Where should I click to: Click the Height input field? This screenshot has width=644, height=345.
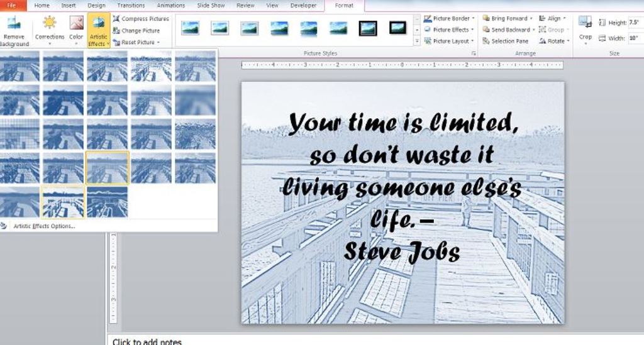[x=634, y=23]
